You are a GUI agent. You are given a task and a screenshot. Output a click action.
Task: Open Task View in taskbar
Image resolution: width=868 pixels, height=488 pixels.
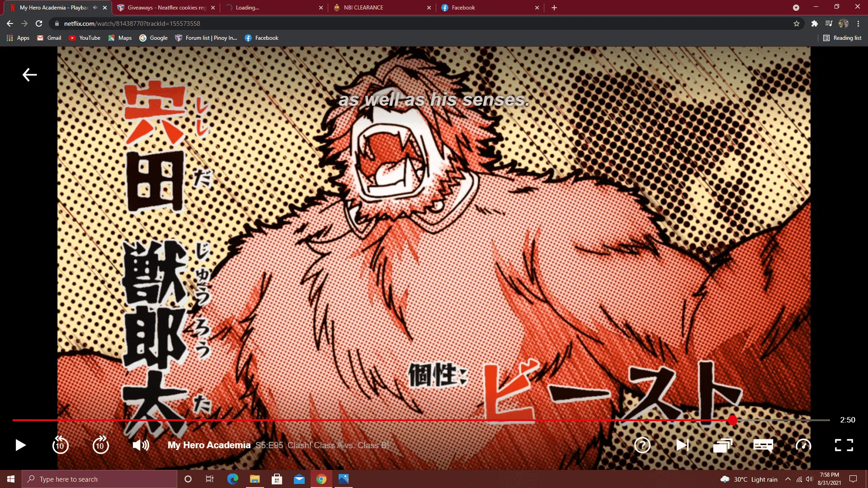pyautogui.click(x=210, y=479)
